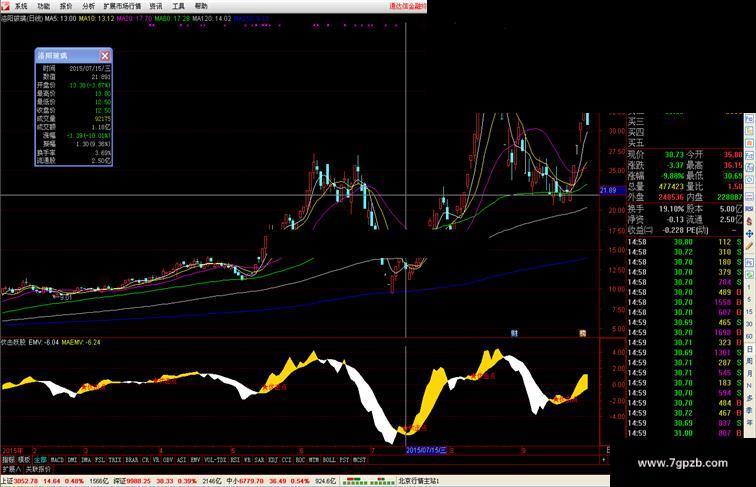756x487 pixels.
Task: Select the 年 yearly period button
Action: point(749,422)
